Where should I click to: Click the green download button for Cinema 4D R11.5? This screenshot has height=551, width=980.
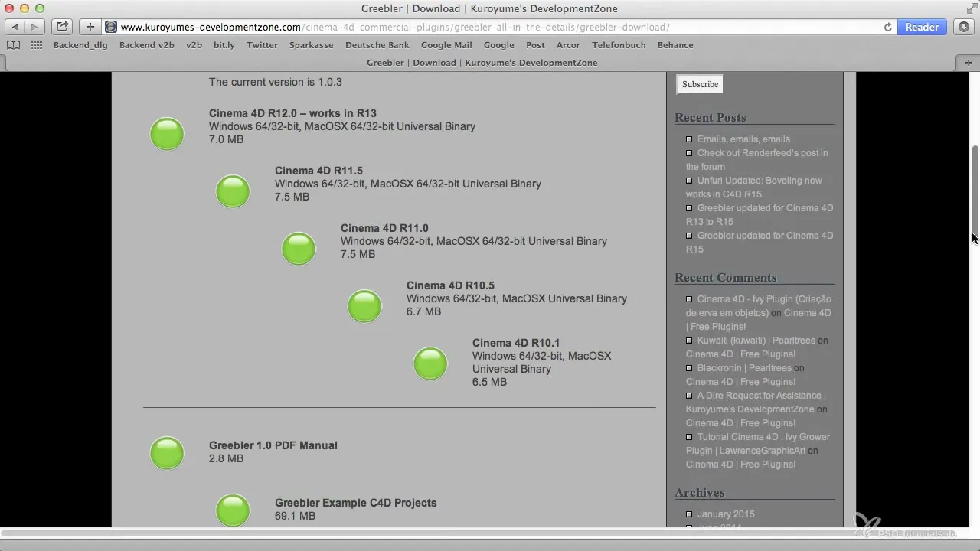coord(233,191)
